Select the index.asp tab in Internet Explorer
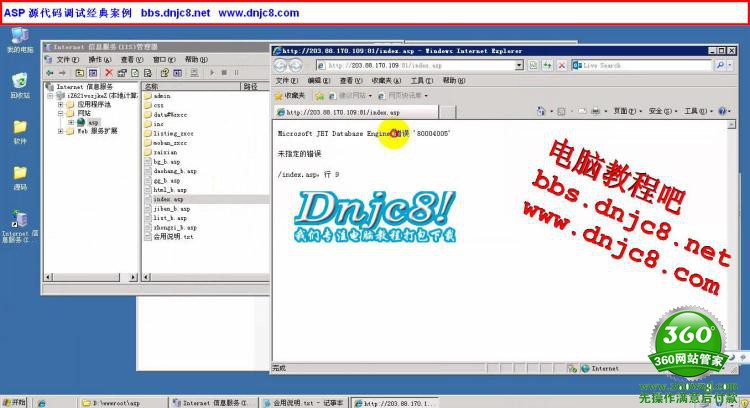The image size is (750, 408). click(x=356, y=112)
